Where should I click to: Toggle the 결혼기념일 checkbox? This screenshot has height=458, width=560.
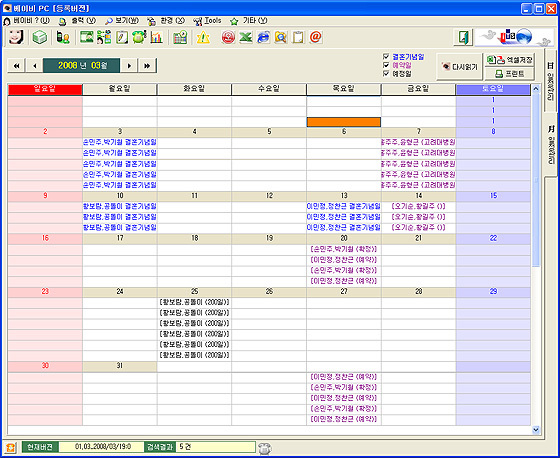coord(386,56)
